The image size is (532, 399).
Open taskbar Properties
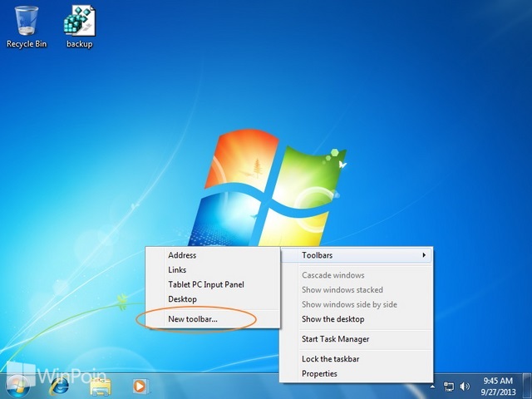[x=357, y=373]
